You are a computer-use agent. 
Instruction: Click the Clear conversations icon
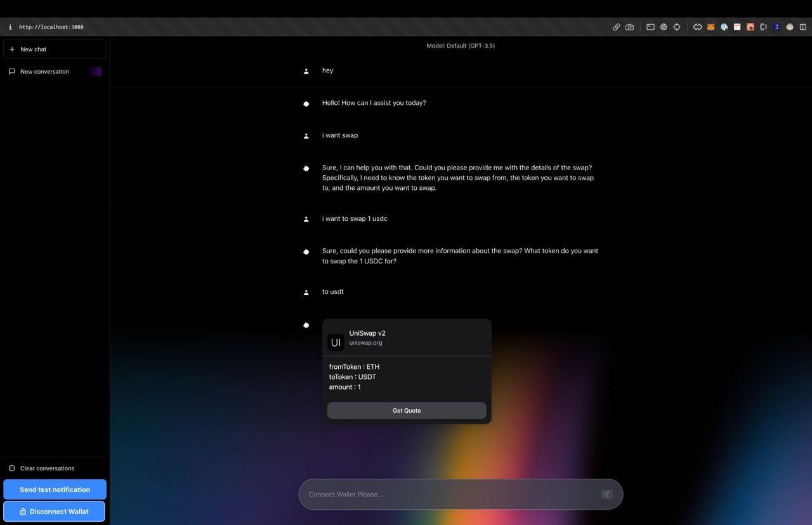click(12, 469)
